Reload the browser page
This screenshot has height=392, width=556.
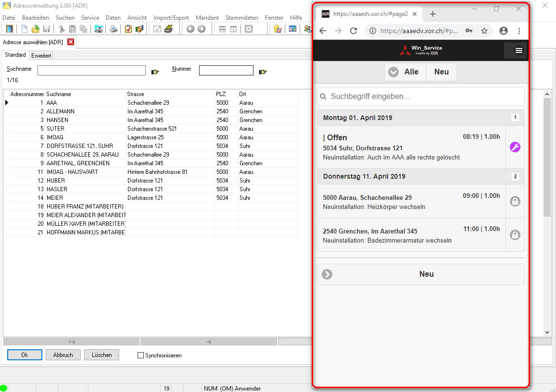354,31
